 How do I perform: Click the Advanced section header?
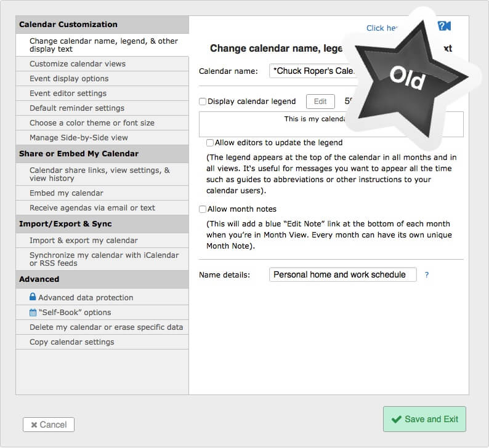click(x=102, y=279)
